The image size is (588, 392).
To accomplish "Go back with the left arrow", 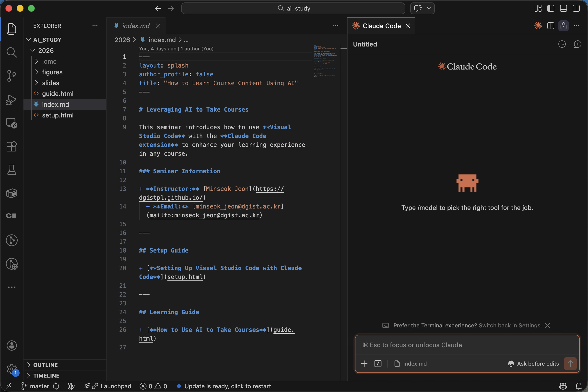I will coord(158,9).
